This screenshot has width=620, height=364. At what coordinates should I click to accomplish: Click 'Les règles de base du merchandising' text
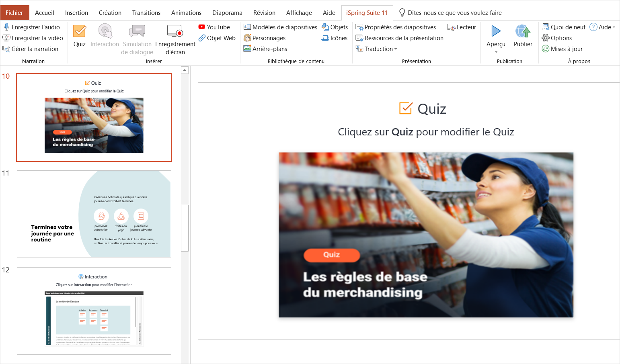click(365, 284)
